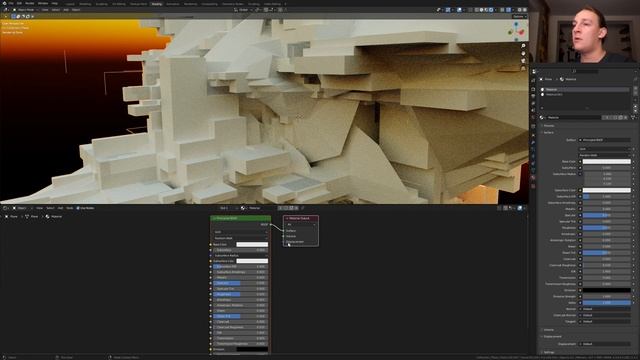Open the red Material properties tab icon
The width and height of the screenshot is (640, 360).
click(x=533, y=178)
